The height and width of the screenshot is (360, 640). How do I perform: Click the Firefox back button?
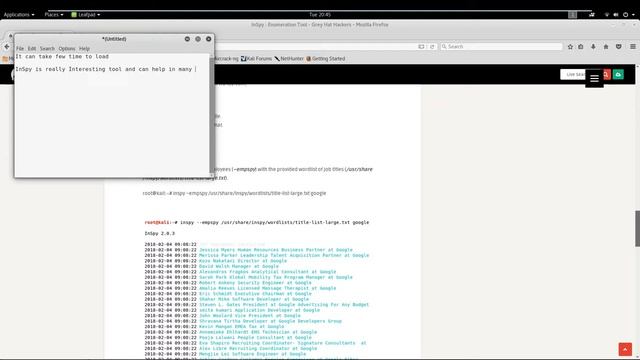pos(7,47)
